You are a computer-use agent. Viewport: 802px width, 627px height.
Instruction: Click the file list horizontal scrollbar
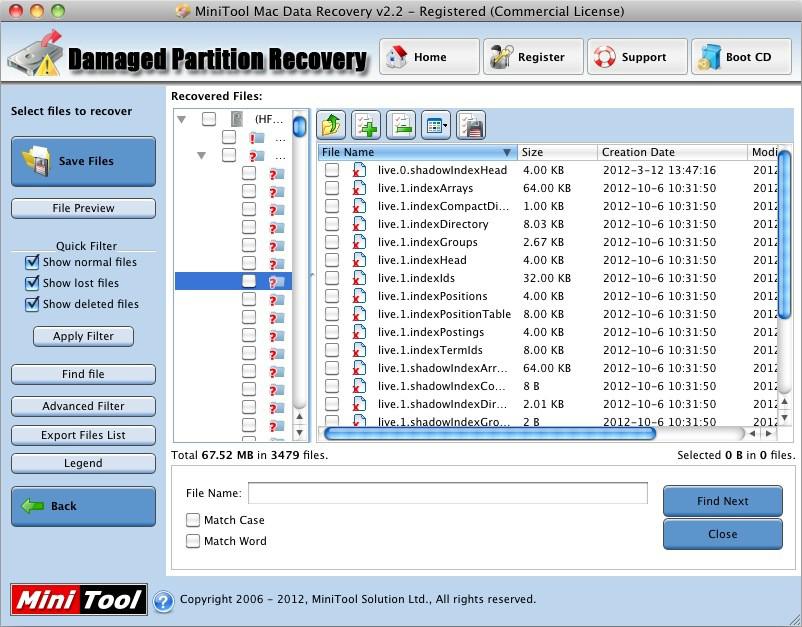(489, 434)
